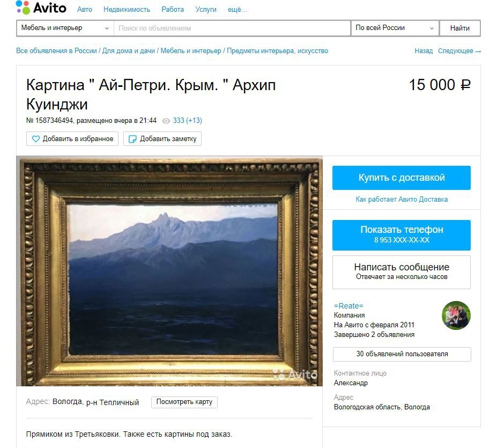Screen dimensions: 497x448
Task: Go to the Недвижимость section
Action: pos(127,10)
